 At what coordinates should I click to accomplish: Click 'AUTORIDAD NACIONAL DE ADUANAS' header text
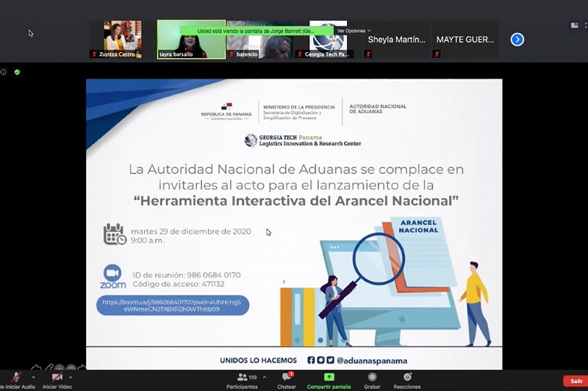click(x=378, y=109)
